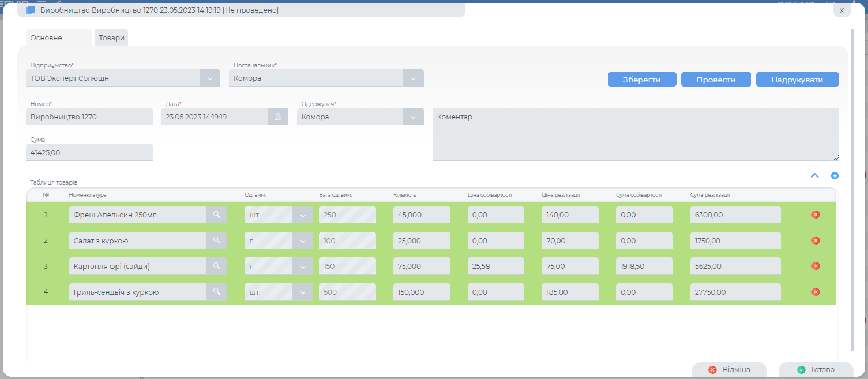Image resolution: width=868 pixels, height=379 pixels.
Task: Add new row with blue plus icon
Action: [835, 175]
